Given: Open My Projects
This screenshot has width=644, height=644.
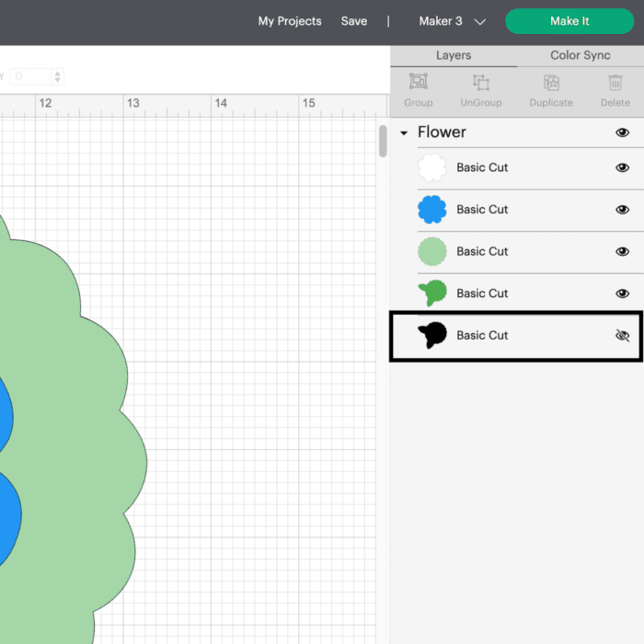Looking at the screenshot, I should point(290,21).
